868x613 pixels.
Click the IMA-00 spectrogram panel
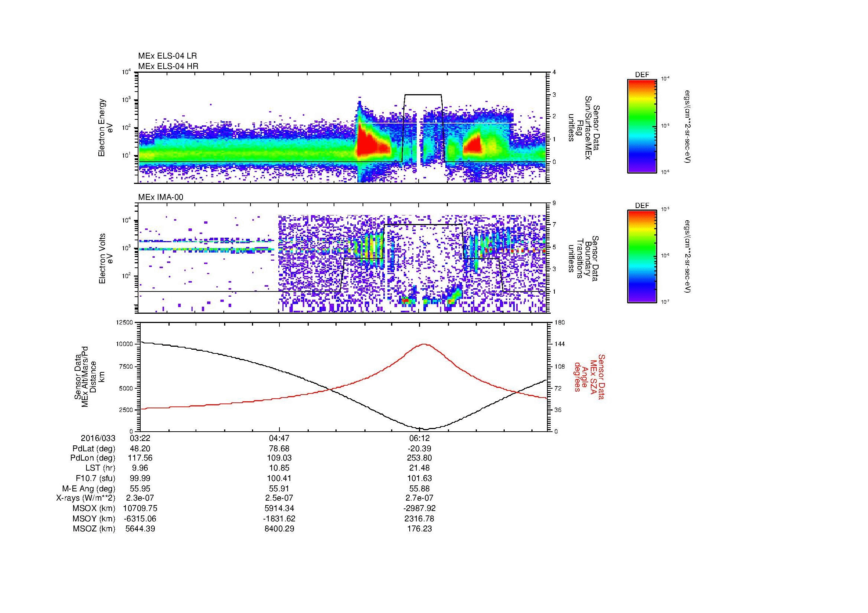click(343, 258)
